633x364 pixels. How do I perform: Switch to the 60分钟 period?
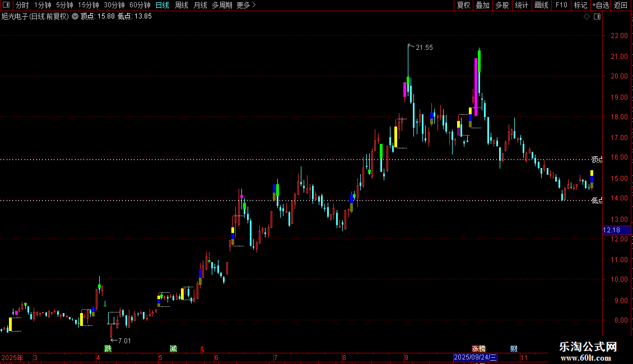(x=140, y=5)
